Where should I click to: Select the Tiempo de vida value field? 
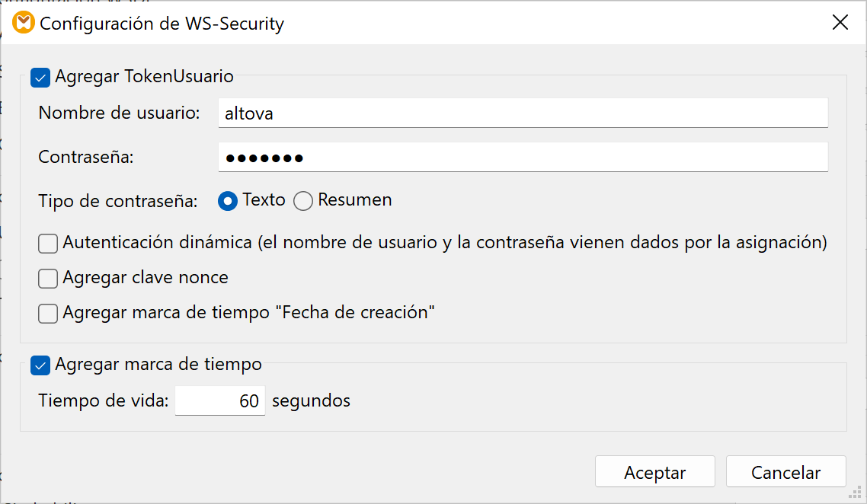(220, 400)
